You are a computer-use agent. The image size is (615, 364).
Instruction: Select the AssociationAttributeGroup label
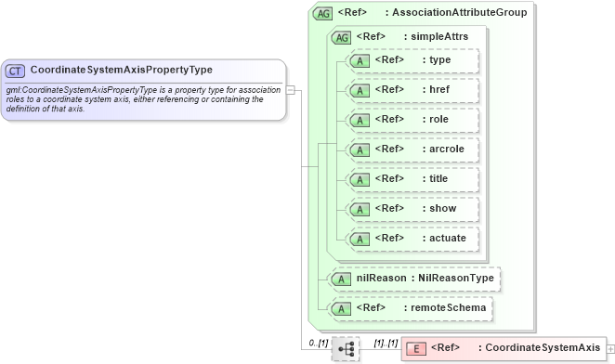[x=460, y=13]
